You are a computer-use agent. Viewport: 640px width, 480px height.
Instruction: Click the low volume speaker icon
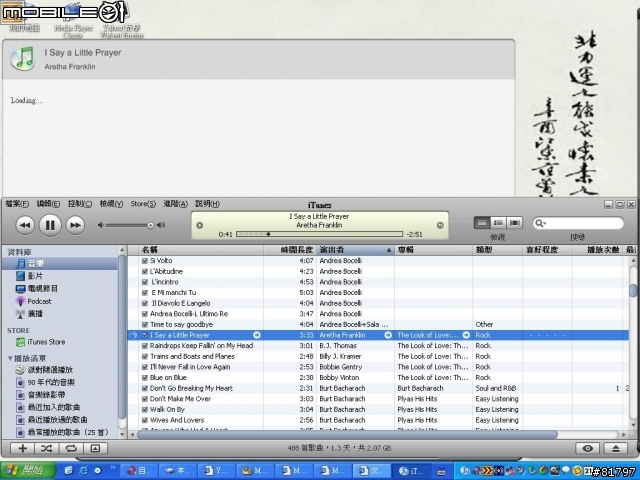(x=100, y=225)
